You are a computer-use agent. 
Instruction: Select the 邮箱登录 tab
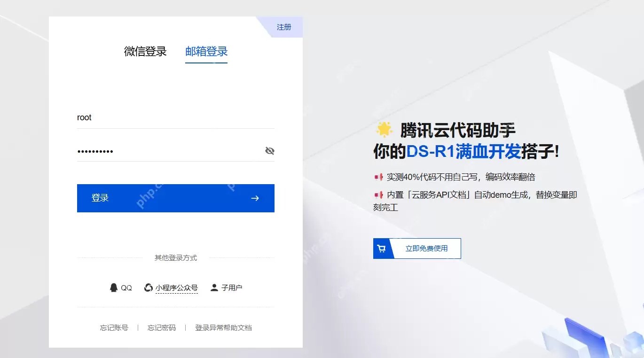206,52
